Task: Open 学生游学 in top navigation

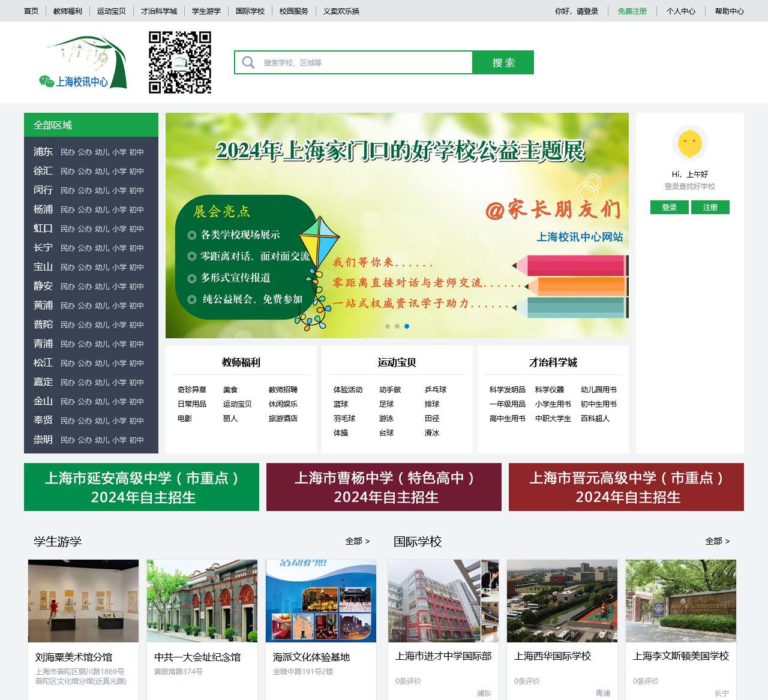Action: [x=206, y=11]
